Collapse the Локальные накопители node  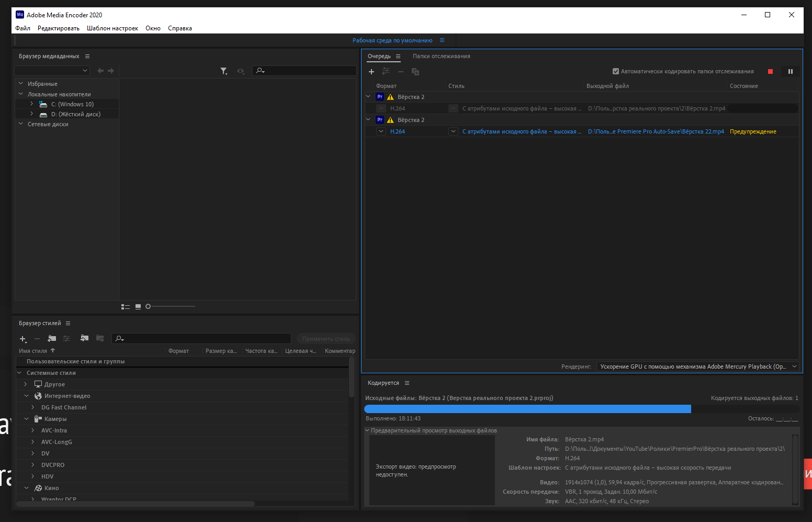pyautogui.click(x=21, y=94)
